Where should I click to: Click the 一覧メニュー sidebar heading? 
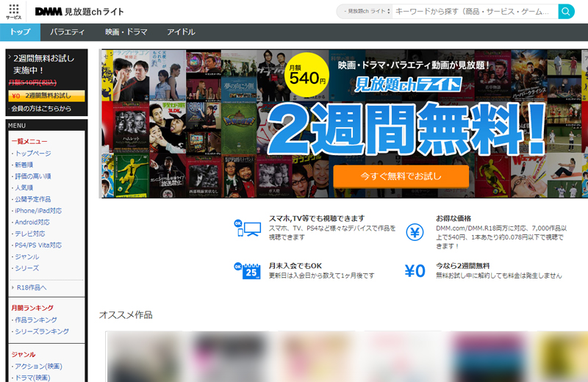coord(29,141)
